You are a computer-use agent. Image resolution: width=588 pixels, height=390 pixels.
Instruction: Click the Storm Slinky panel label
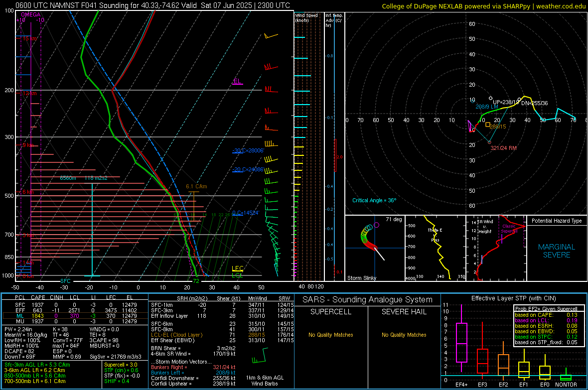click(x=361, y=278)
